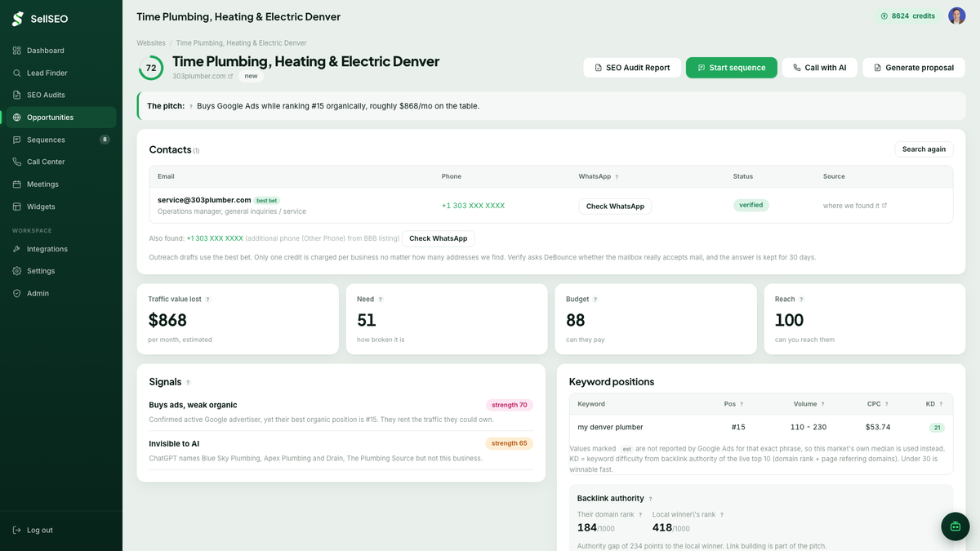Viewport: 980px width, 551px height.
Task: Open external link icon beside 303plumber.com
Action: tap(230, 76)
